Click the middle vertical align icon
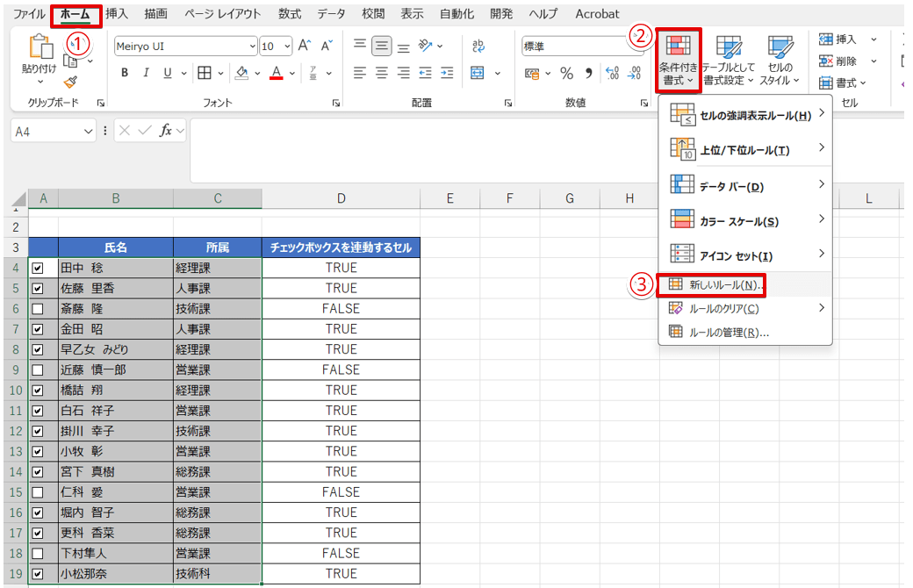The height and width of the screenshot is (588, 913). 381,46
